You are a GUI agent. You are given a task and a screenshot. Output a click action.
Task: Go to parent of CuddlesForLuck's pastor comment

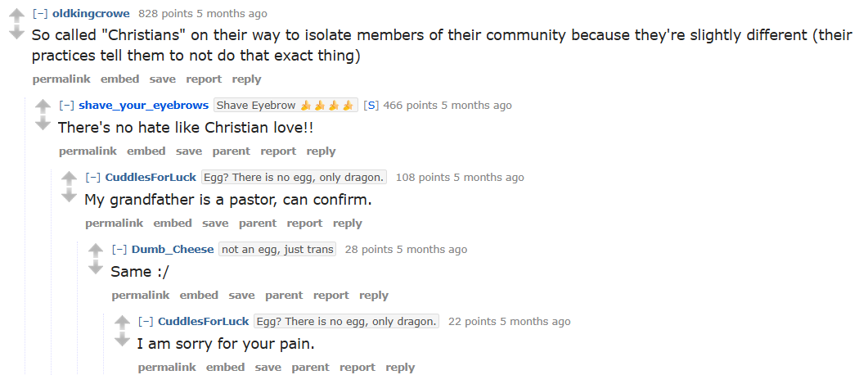coord(258,224)
